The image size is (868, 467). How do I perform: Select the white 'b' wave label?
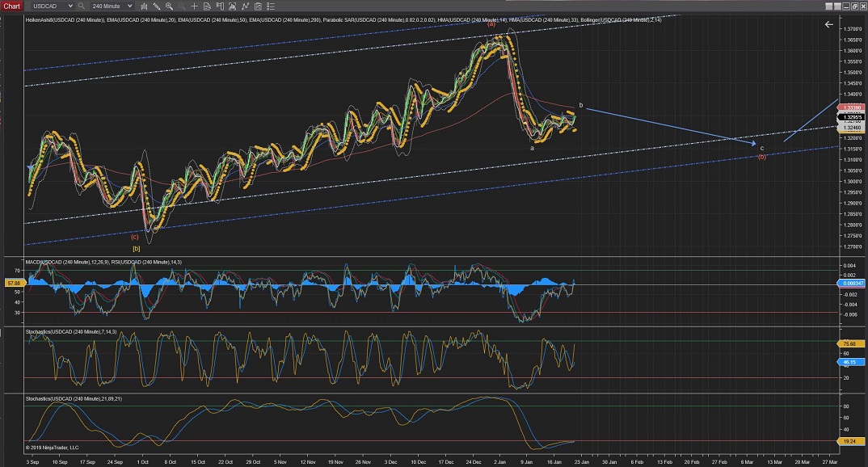click(x=581, y=105)
